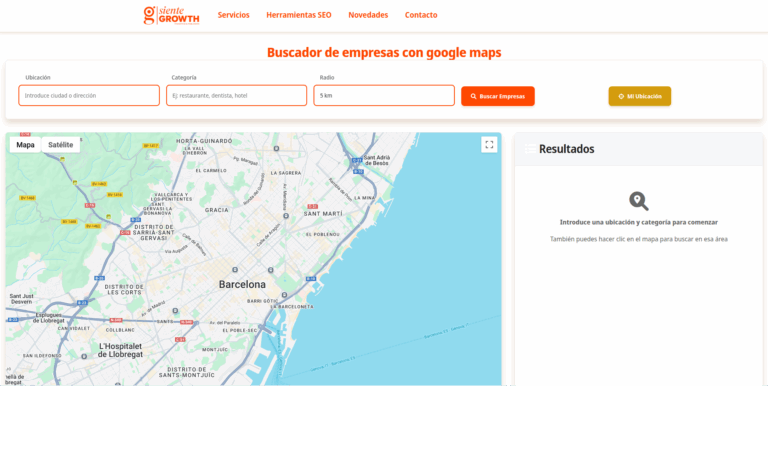Click El Poblenou label on map
The width and height of the screenshot is (768, 461).
click(323, 235)
